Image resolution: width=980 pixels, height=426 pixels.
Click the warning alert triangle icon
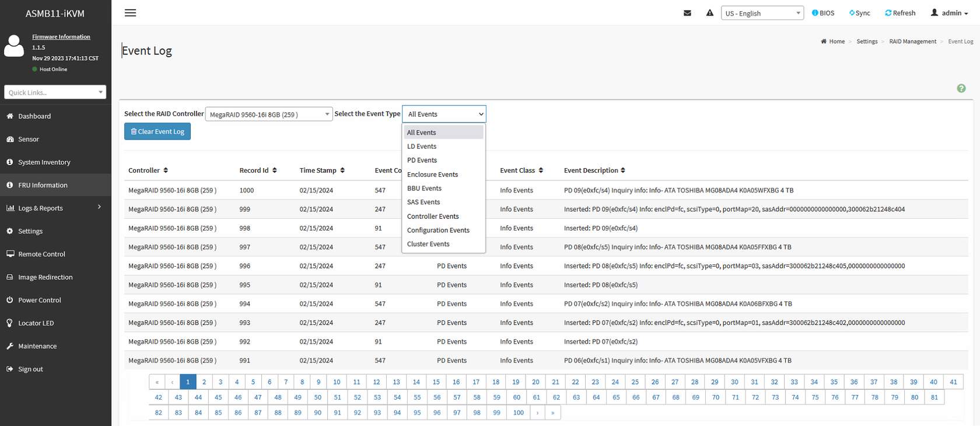pyautogui.click(x=709, y=13)
